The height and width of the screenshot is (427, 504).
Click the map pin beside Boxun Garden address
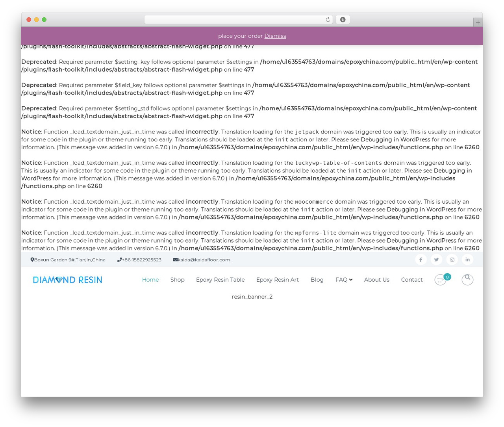(x=32, y=260)
